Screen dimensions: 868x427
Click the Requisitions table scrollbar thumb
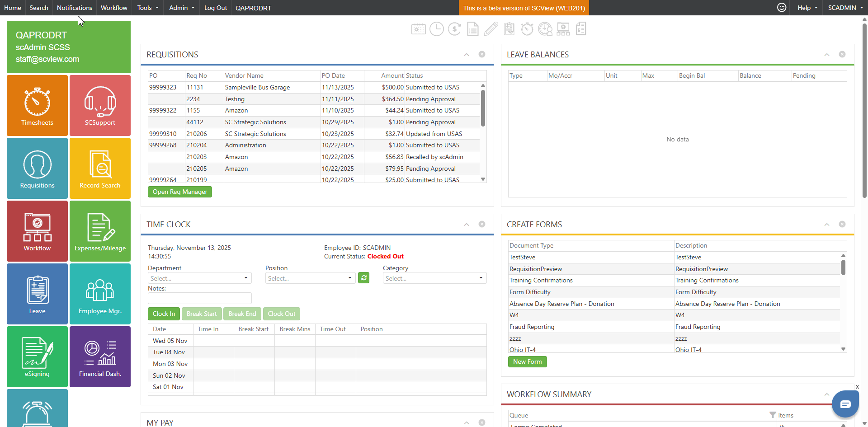pyautogui.click(x=483, y=108)
